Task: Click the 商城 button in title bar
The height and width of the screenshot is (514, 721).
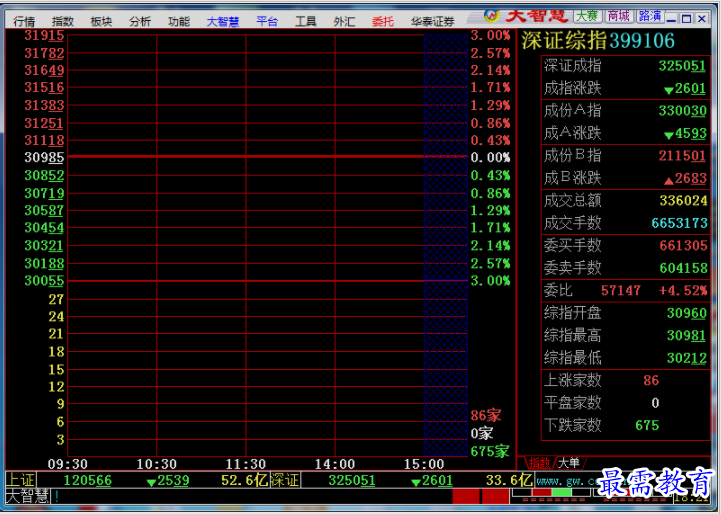Action: [x=618, y=16]
